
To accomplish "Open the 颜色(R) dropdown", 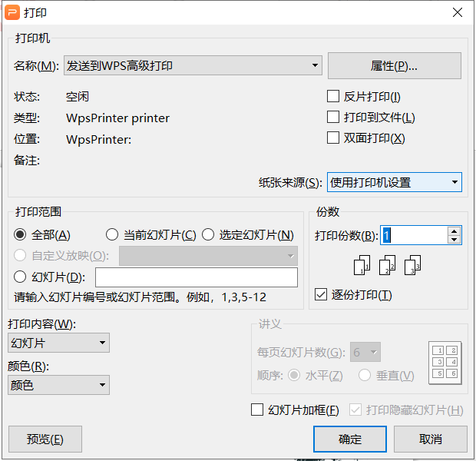I will click(x=58, y=385).
